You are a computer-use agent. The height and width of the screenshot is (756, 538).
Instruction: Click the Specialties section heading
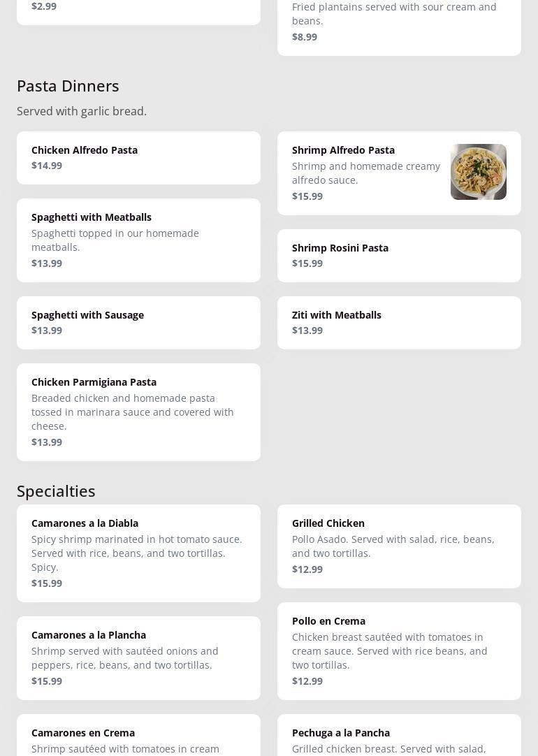coord(56,491)
